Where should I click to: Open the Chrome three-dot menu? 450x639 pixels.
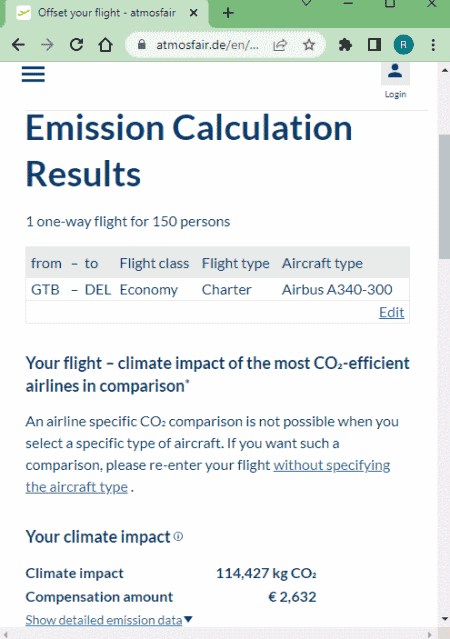(433, 44)
